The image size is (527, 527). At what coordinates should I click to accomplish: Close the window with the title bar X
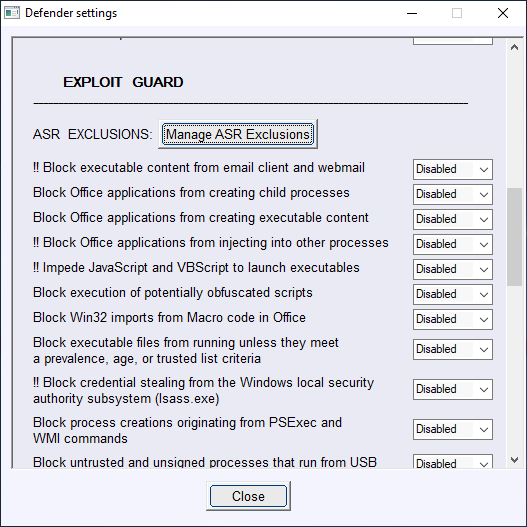(503, 13)
